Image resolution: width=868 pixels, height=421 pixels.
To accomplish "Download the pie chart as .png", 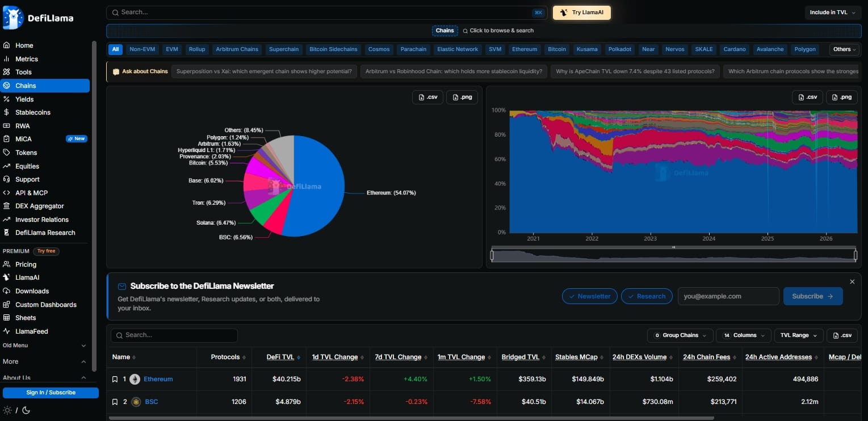I will point(462,97).
